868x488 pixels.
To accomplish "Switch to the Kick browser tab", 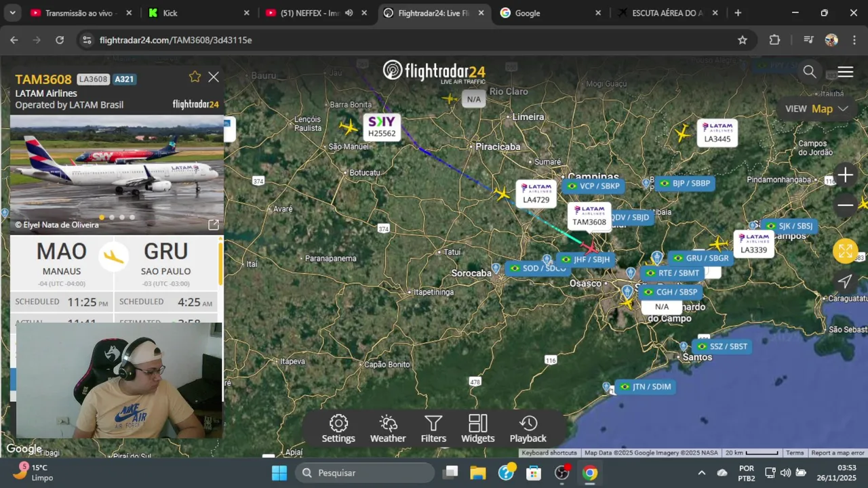I will [199, 13].
